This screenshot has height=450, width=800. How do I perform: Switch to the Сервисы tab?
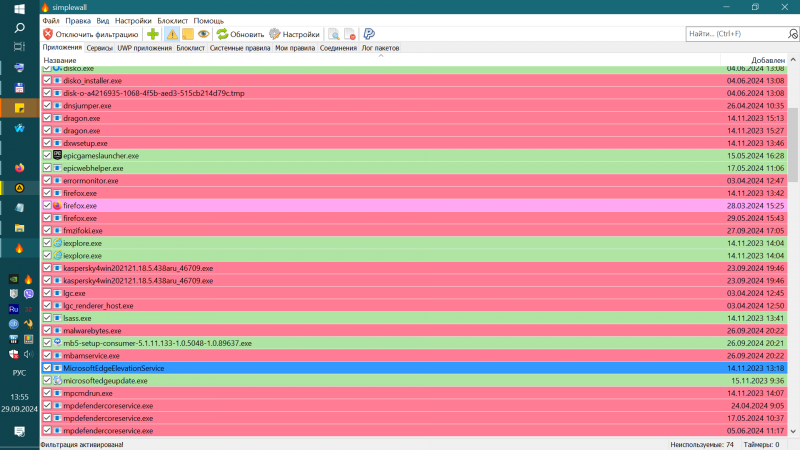[x=99, y=48]
